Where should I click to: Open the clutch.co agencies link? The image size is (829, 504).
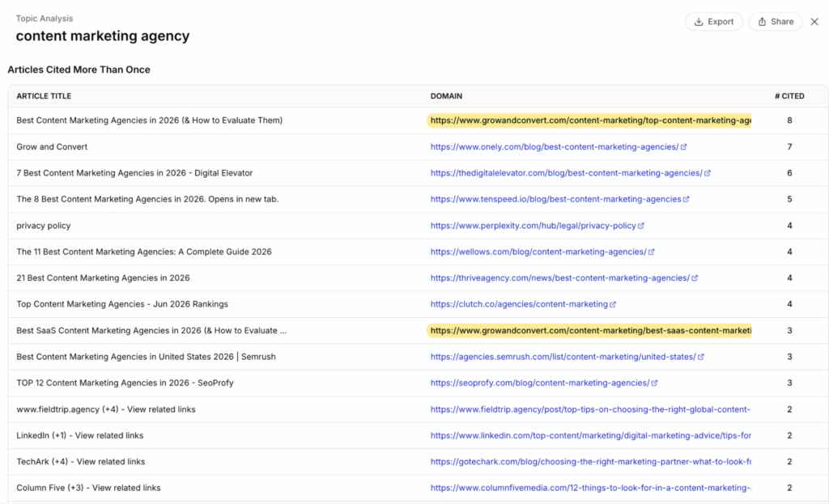(x=519, y=303)
